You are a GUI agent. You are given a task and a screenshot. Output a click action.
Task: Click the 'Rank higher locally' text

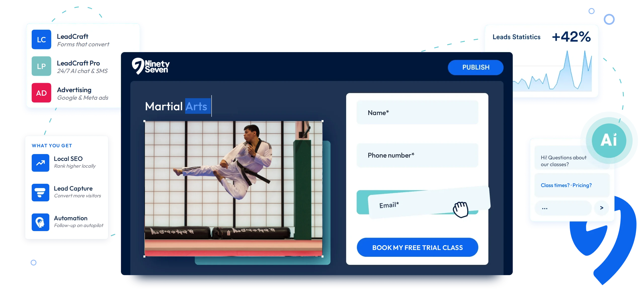[x=75, y=166]
